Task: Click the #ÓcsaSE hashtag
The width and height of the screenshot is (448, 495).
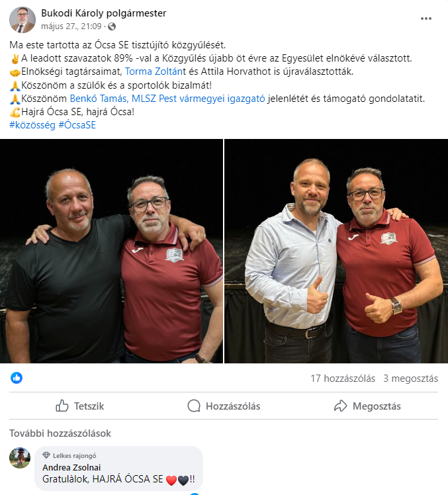Action: pyautogui.click(x=77, y=125)
